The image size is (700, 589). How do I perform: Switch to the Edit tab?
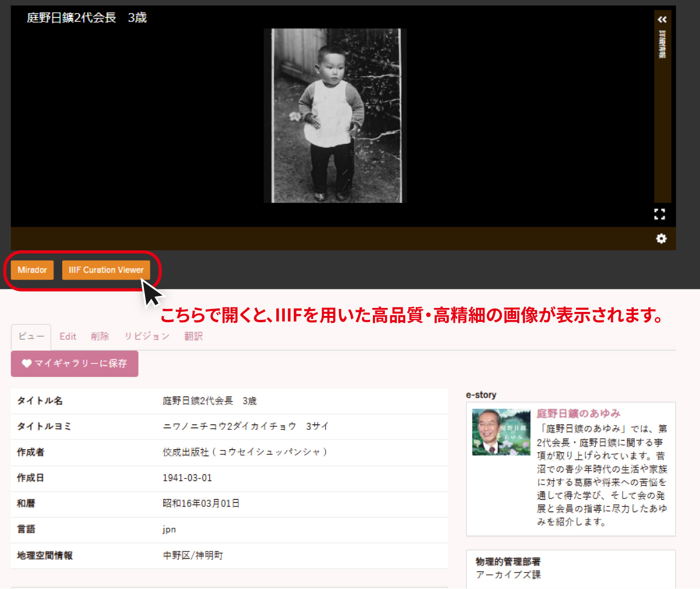point(68,337)
